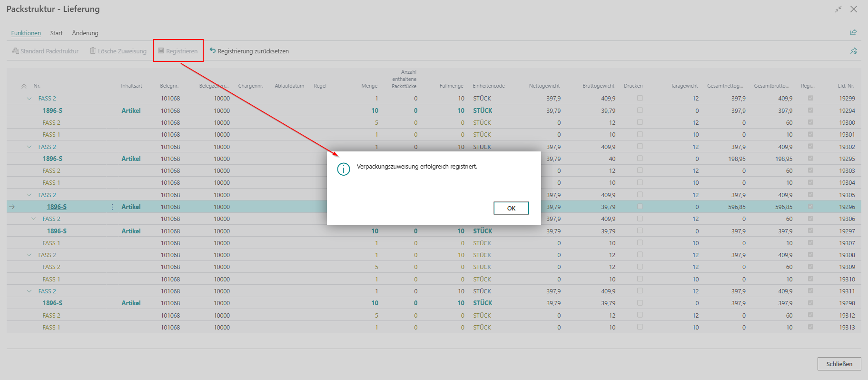Sort by the Nettogewicht column header
868x380 pixels.
click(544, 86)
